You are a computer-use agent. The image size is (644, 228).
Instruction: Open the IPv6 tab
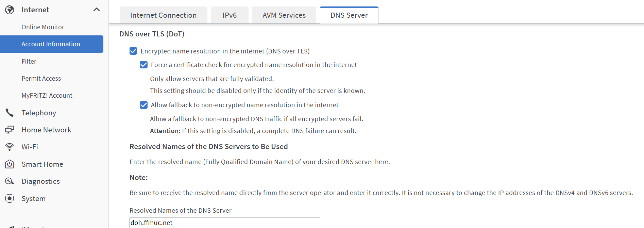(230, 15)
